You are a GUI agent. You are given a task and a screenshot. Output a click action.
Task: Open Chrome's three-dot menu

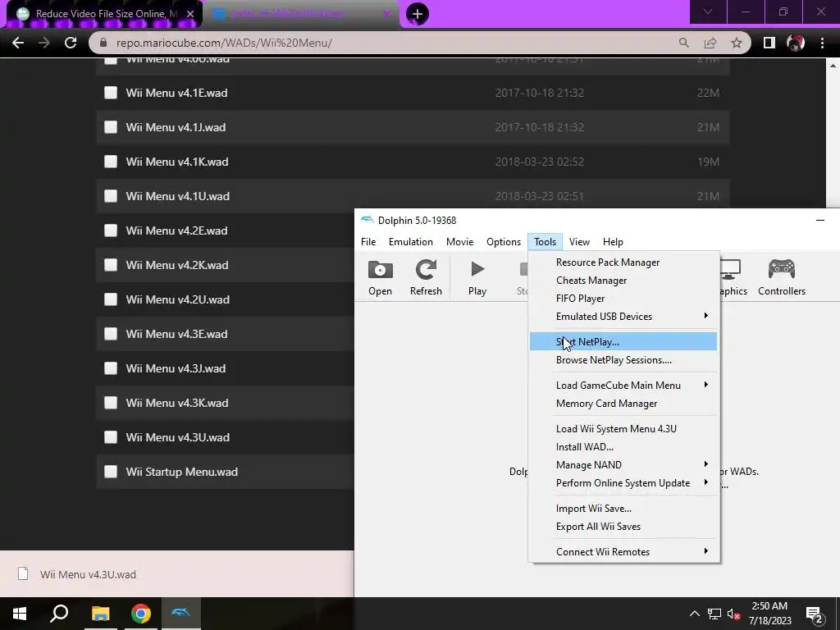point(822,43)
